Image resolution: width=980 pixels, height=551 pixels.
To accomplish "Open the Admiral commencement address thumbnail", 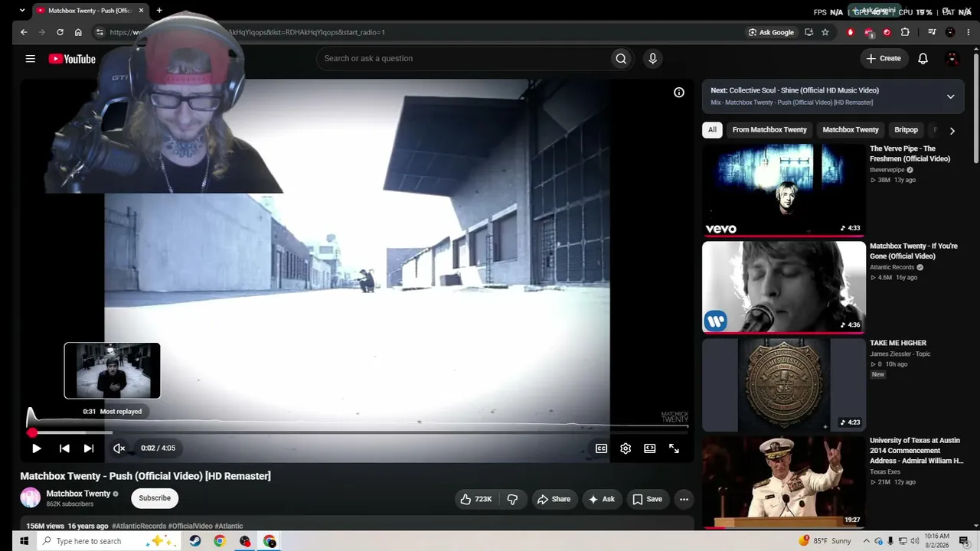I will click(784, 482).
